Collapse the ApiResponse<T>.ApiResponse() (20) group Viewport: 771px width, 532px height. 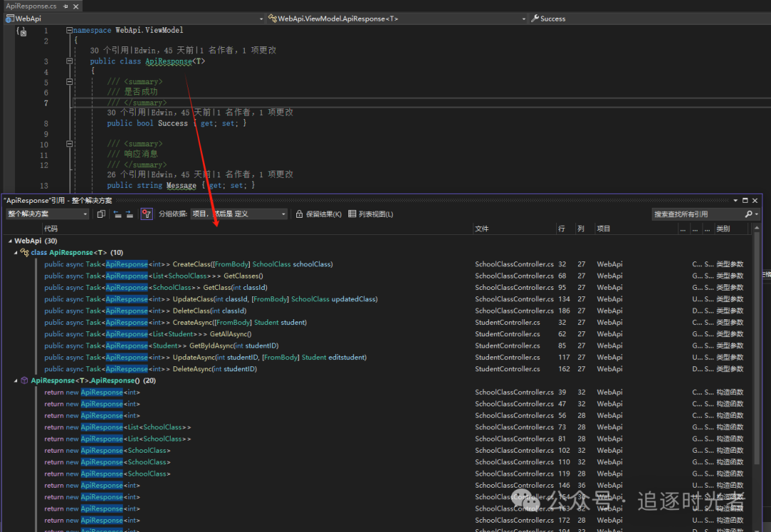click(16, 381)
